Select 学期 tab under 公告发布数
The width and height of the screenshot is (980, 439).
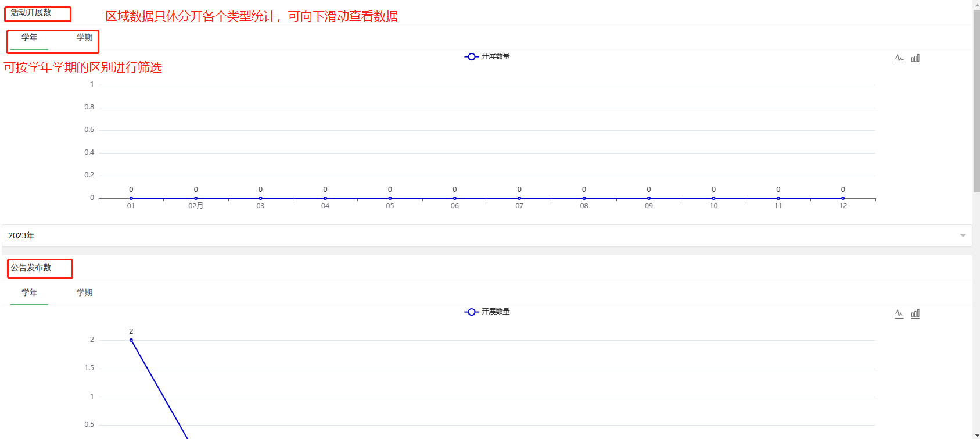[85, 293]
